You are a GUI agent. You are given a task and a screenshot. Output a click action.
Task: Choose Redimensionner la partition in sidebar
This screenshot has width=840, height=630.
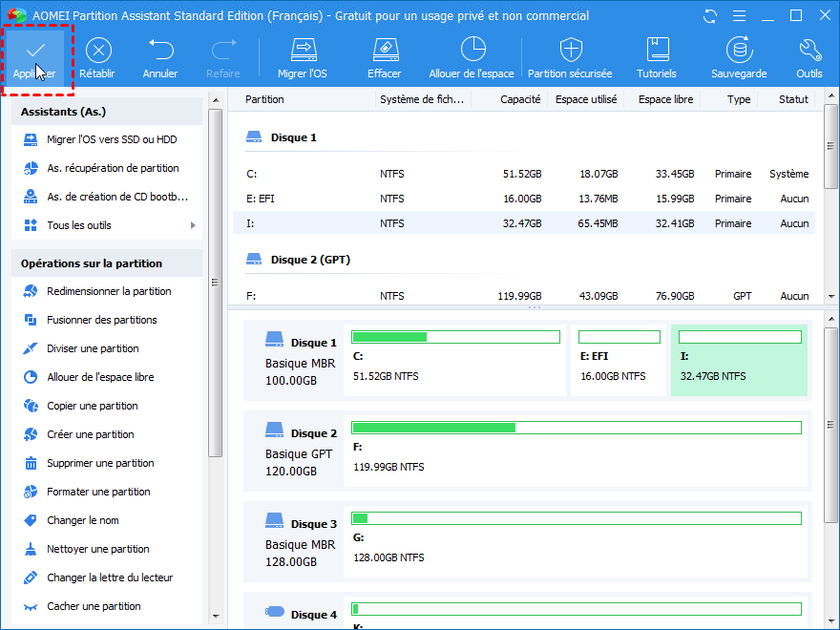[x=109, y=291]
